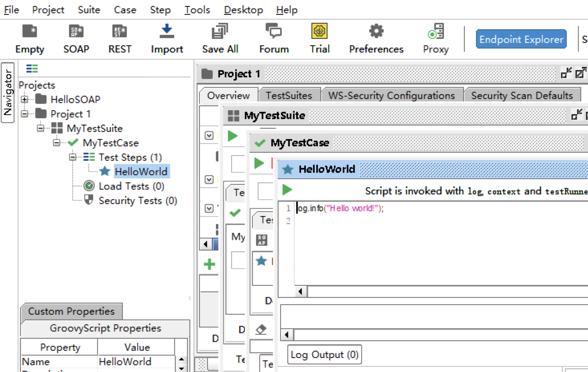This screenshot has height=372, width=588.
Task: Open the Log Output panel
Action: coord(324,354)
